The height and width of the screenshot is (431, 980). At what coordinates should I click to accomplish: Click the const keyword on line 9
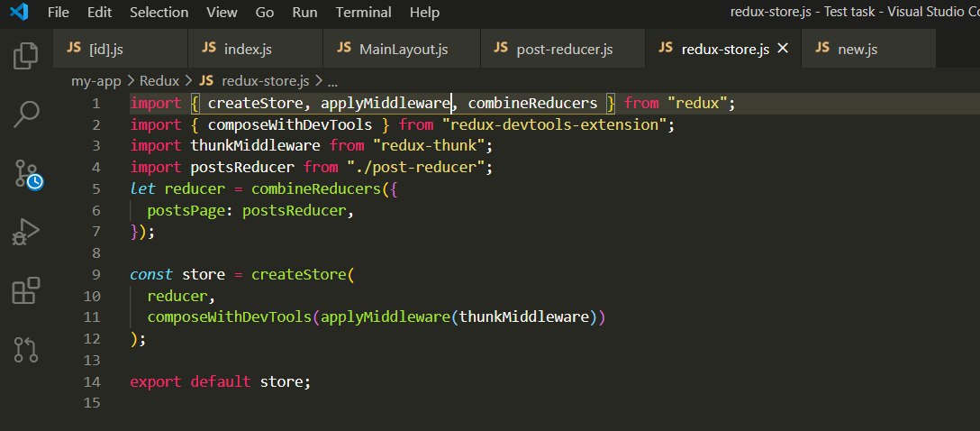[x=151, y=275]
